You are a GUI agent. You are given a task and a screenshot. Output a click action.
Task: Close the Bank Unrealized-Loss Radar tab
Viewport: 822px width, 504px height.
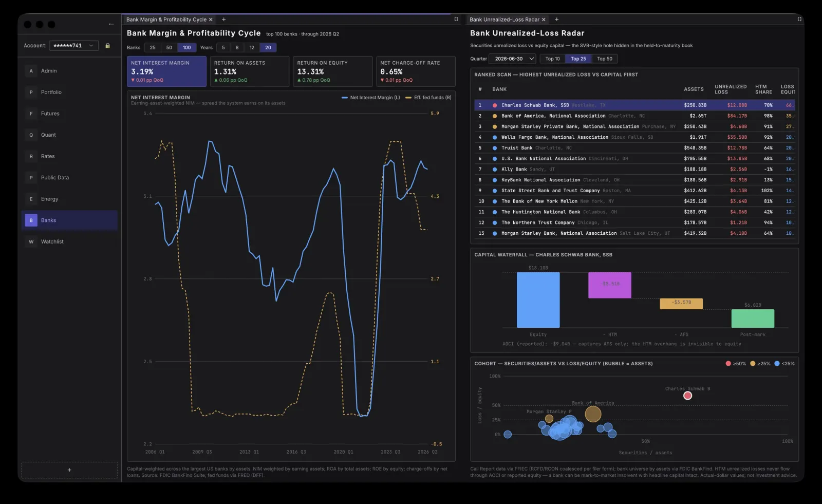[544, 20]
